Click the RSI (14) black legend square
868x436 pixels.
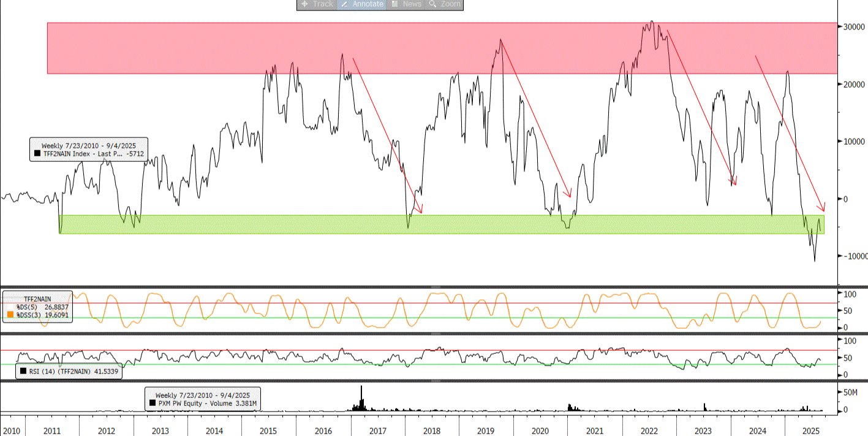23,371
